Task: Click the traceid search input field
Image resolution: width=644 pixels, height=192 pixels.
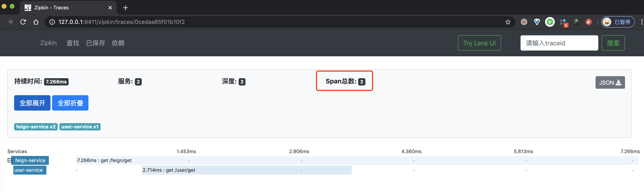Action: (559, 43)
